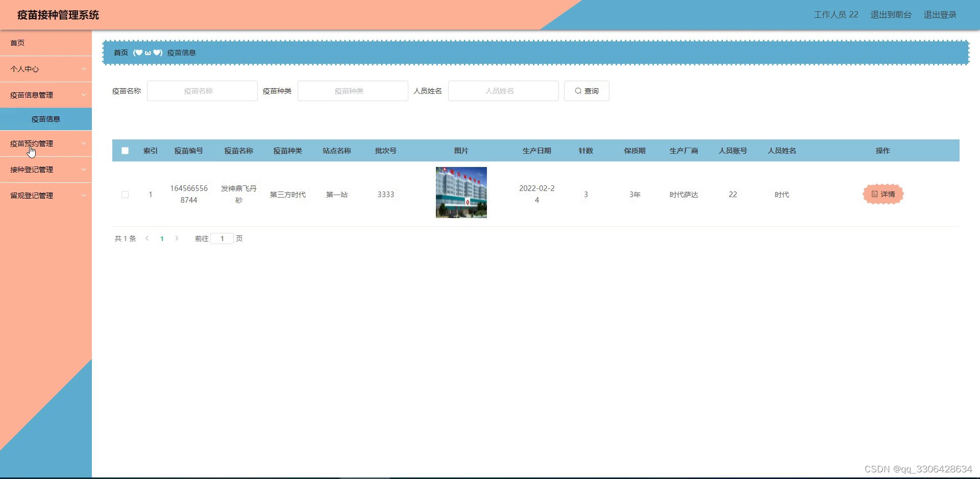Open 详情 for vaccine 1645665568744
980x479 pixels.
pos(883,194)
